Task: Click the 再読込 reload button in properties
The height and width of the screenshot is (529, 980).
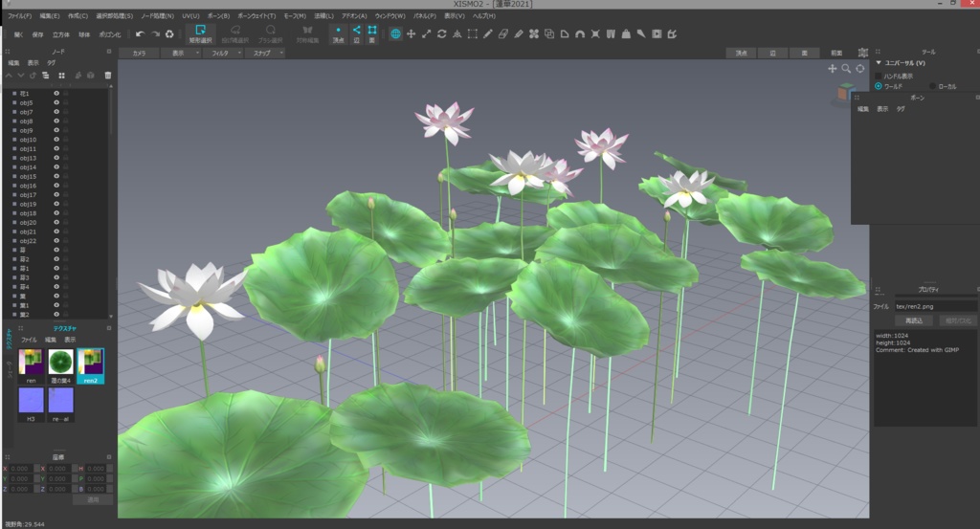Action: pos(914,320)
